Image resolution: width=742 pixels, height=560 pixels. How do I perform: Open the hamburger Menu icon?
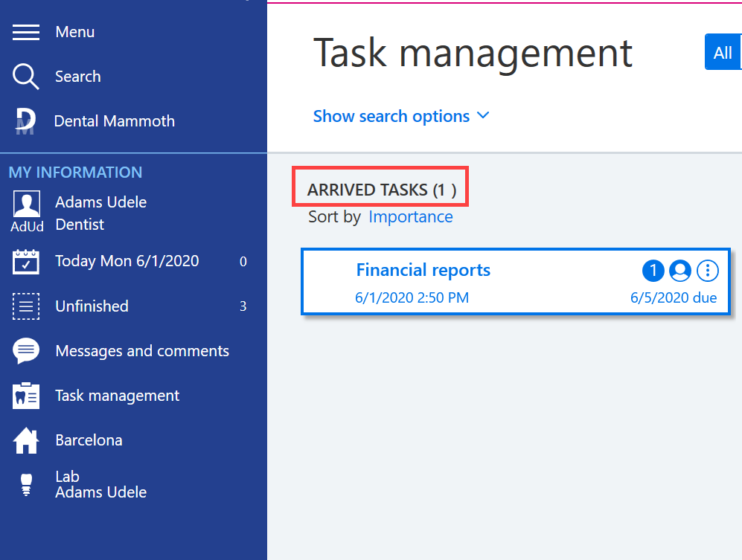pyautogui.click(x=26, y=32)
